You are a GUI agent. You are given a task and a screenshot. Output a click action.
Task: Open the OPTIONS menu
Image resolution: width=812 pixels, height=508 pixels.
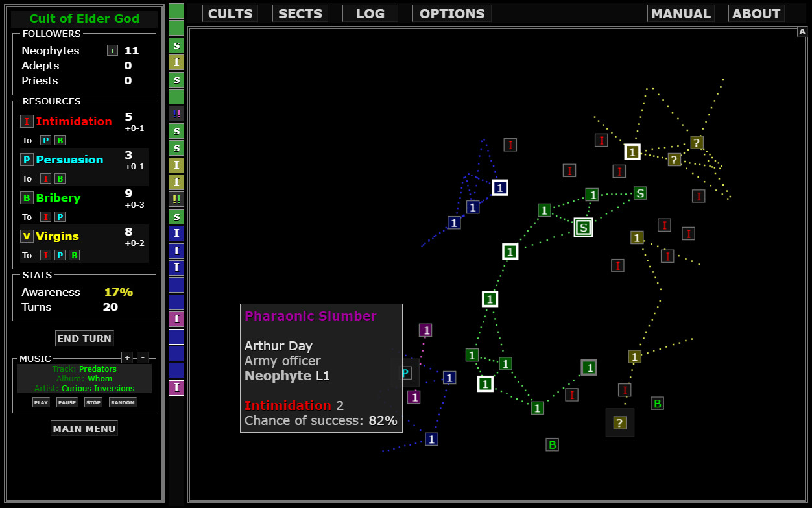[451, 13]
